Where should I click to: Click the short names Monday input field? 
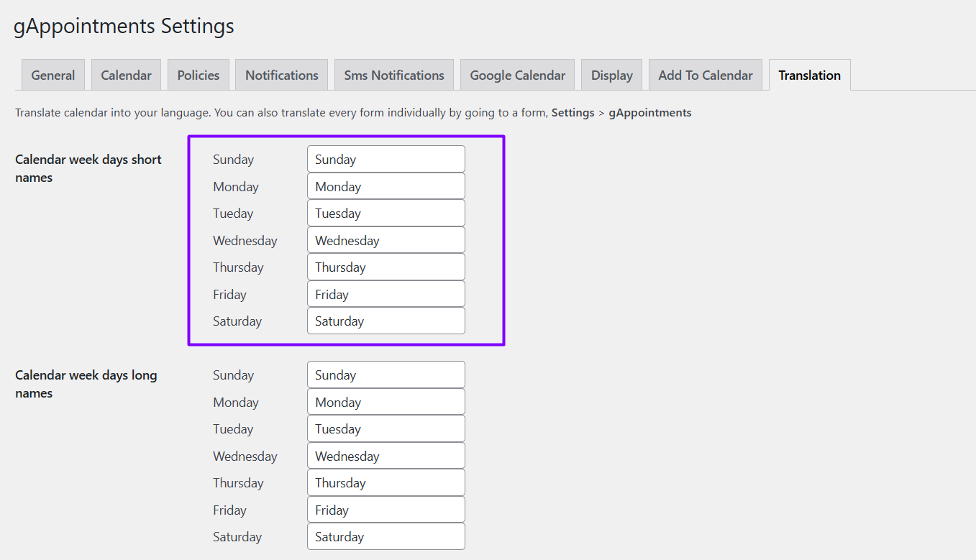[x=386, y=186]
